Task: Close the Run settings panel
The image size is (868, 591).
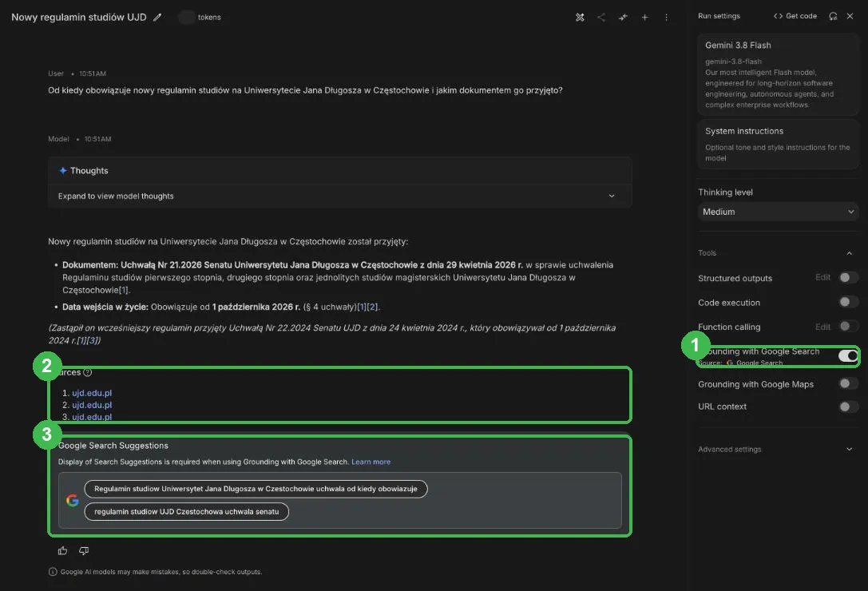Action: [x=850, y=16]
